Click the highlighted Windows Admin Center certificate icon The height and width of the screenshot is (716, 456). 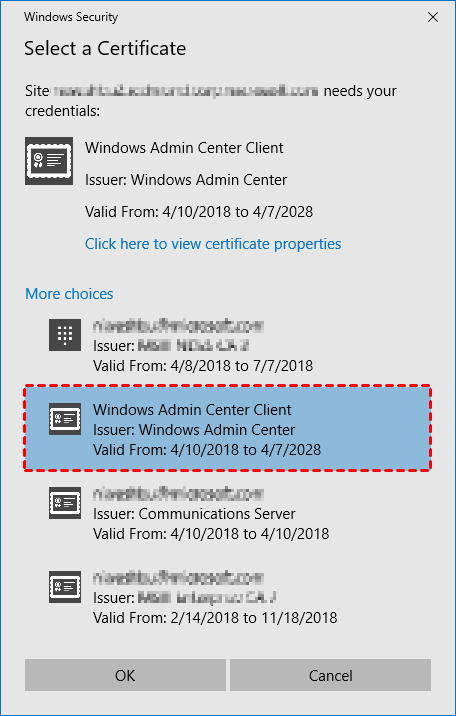coord(65,419)
